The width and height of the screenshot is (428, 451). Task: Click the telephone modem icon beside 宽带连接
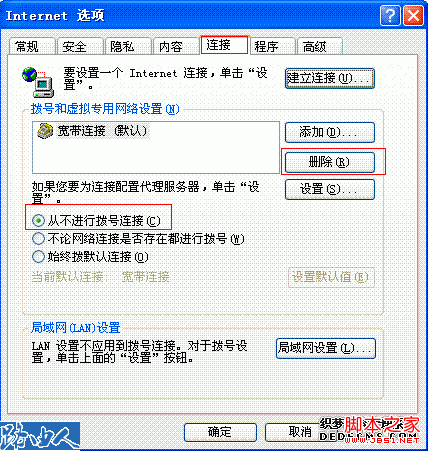coord(45,131)
